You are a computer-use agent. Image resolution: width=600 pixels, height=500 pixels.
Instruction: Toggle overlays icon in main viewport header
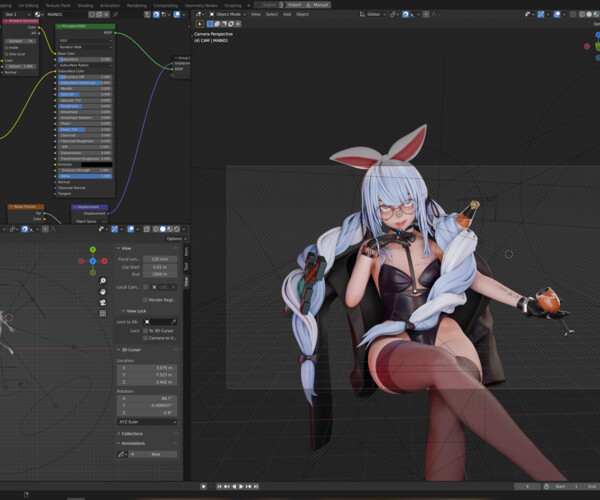(557, 15)
